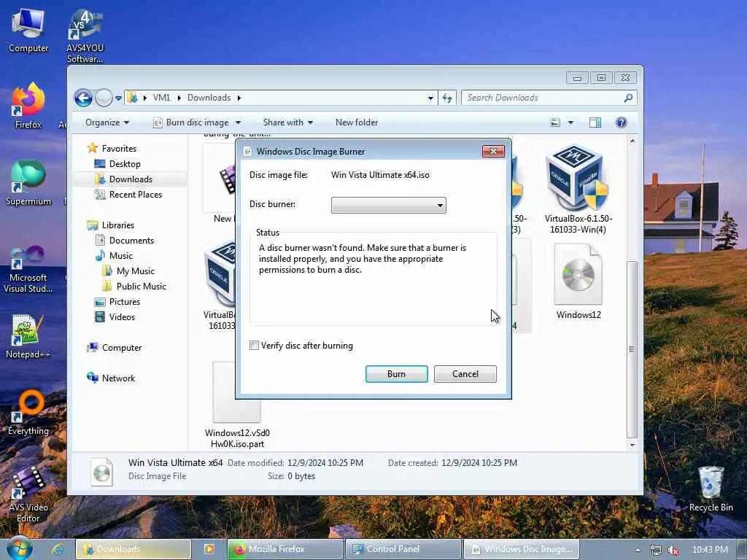Click the Burn button
Image resolution: width=747 pixels, height=560 pixels.
click(x=396, y=374)
